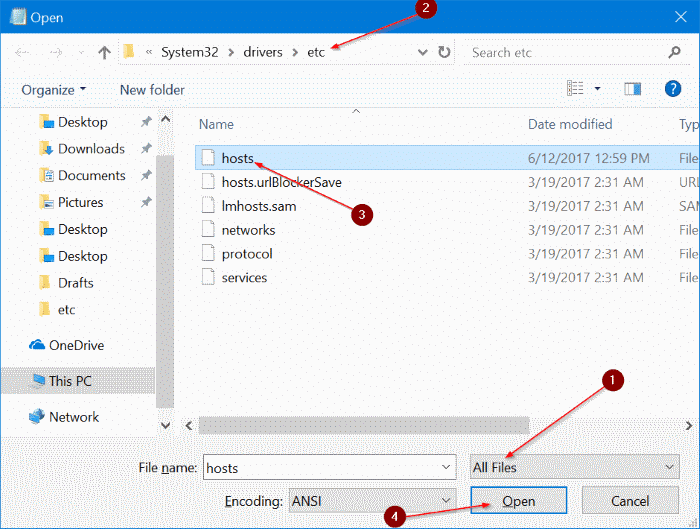Select OneDrive in the navigation pane
Viewport: 700px width, 529px height.
point(67,345)
